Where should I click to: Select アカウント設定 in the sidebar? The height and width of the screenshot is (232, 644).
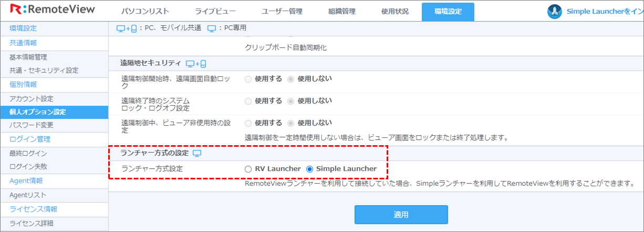31,99
